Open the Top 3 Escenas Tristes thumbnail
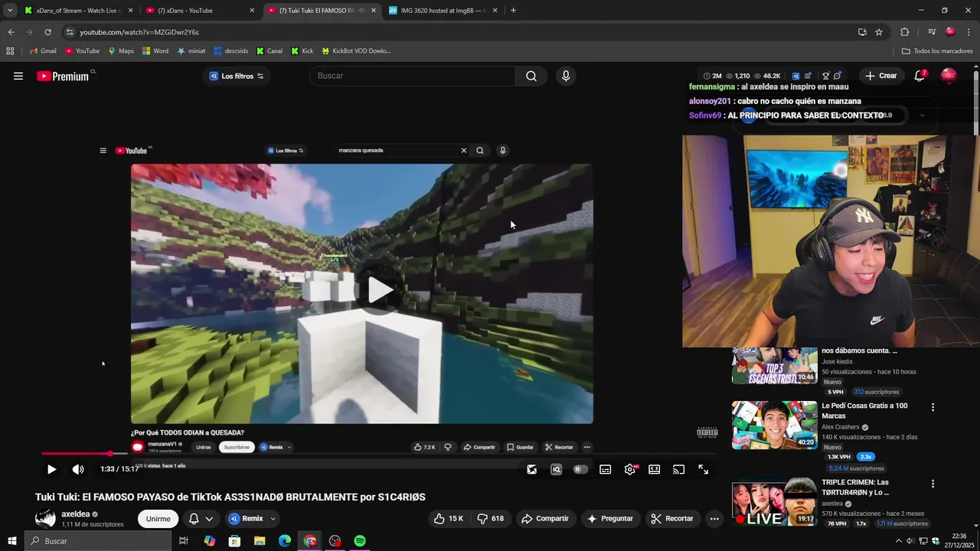 tap(774, 366)
